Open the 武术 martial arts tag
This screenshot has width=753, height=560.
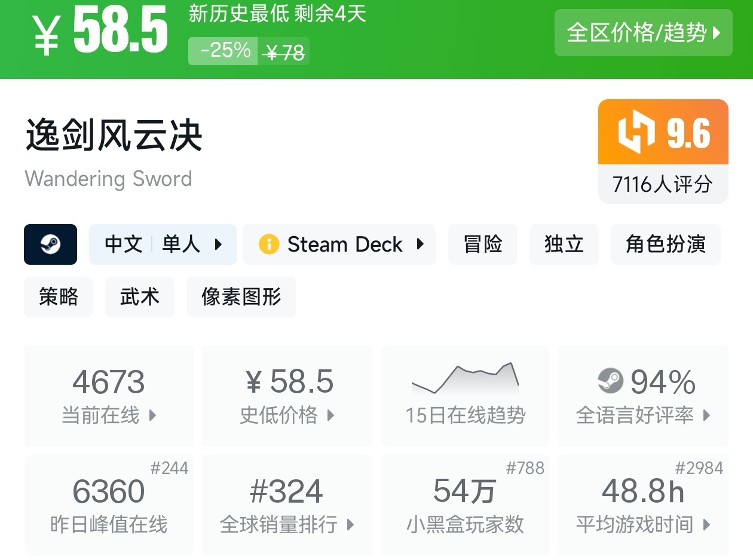tap(139, 297)
